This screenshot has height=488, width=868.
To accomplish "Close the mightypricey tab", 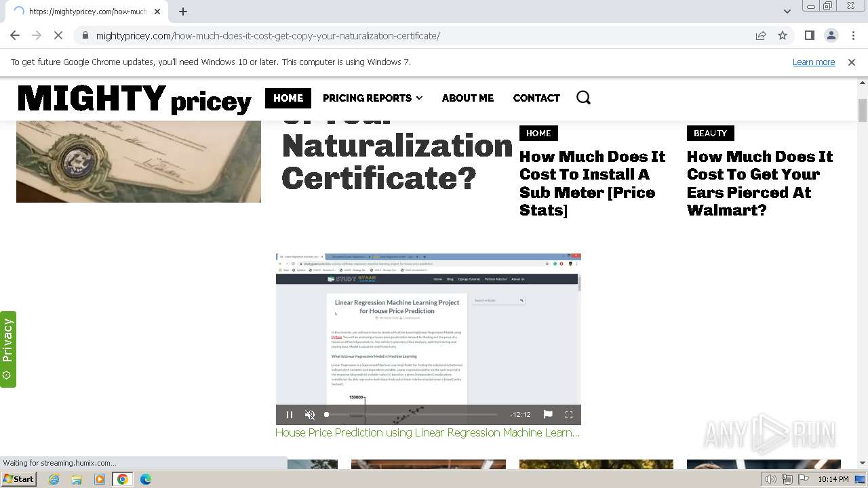I will click(x=157, y=11).
